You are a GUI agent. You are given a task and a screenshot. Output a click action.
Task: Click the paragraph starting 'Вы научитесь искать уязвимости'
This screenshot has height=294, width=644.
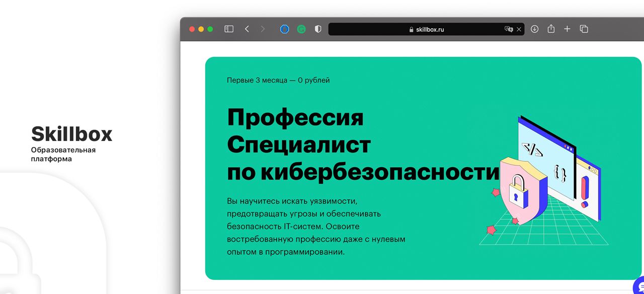tap(316, 226)
